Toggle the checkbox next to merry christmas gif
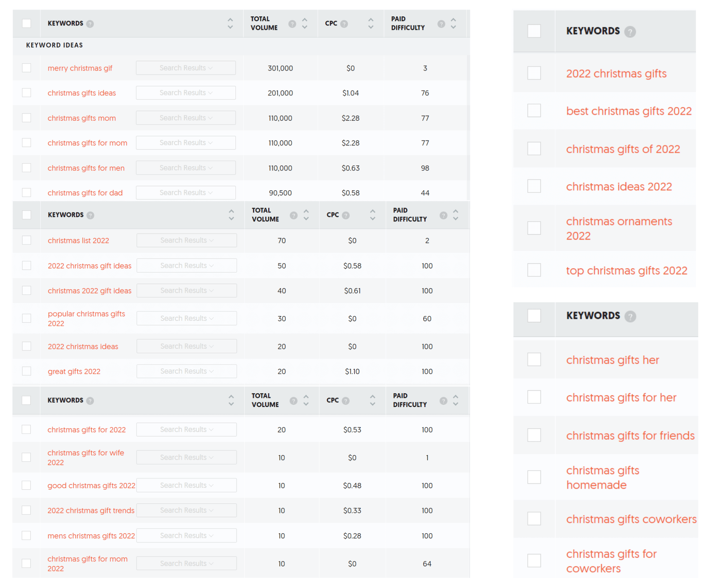Image resolution: width=728 pixels, height=582 pixels. tap(27, 68)
